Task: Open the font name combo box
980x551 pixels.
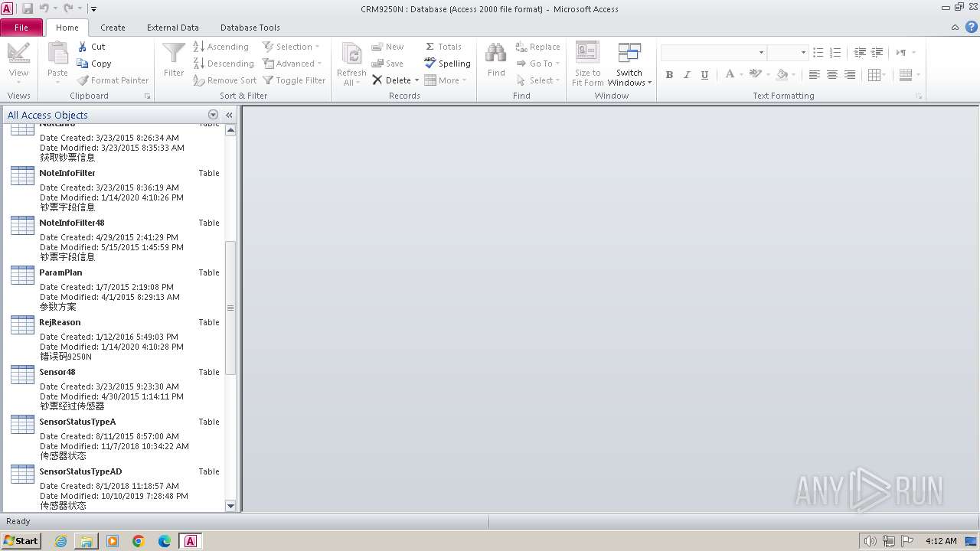Action: (x=714, y=52)
